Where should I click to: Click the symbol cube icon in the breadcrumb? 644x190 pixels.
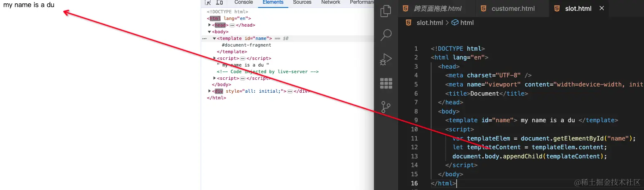(x=455, y=22)
